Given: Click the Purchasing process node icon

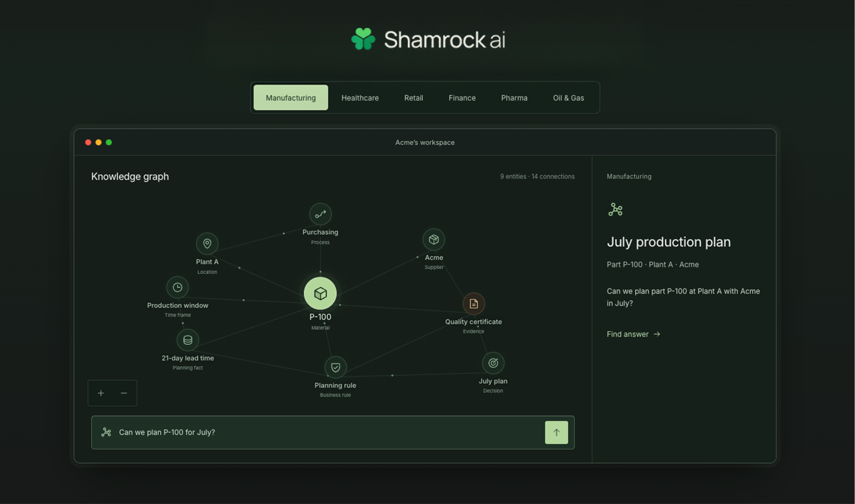Looking at the screenshot, I should (320, 214).
